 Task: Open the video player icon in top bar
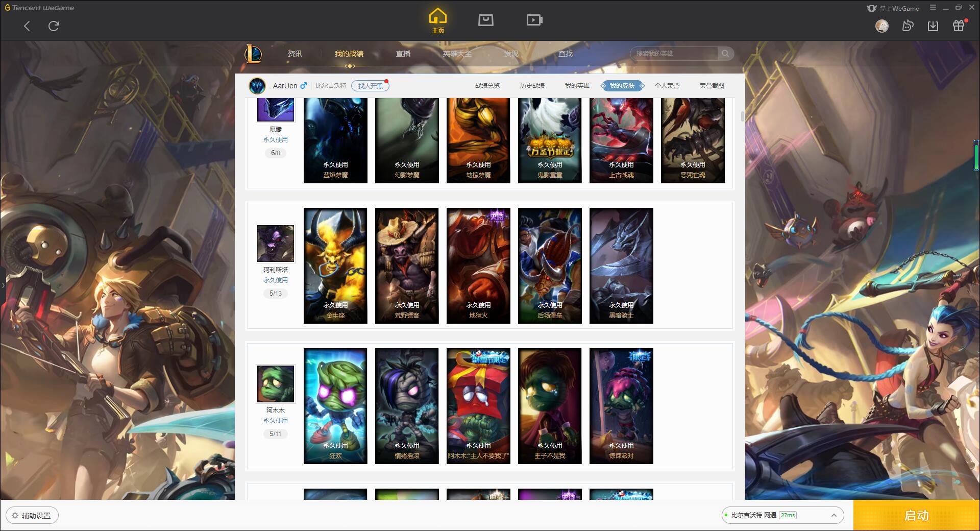pos(534,20)
